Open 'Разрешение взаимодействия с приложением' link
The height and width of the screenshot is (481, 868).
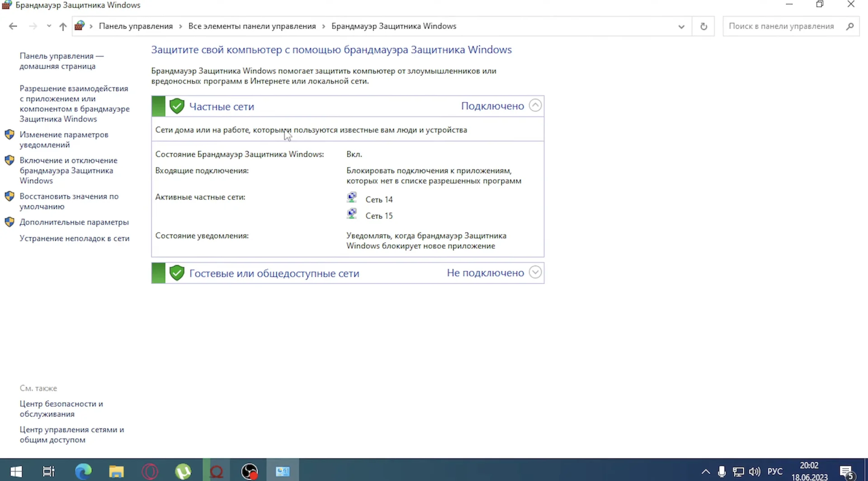(75, 104)
